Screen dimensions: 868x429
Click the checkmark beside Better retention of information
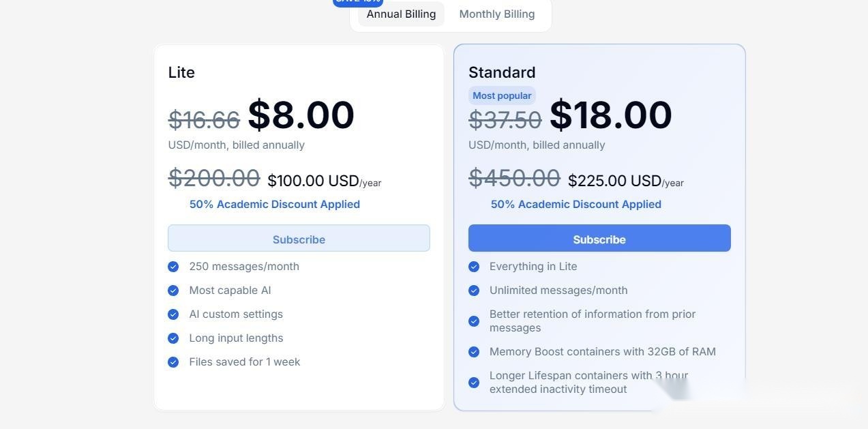tap(474, 321)
